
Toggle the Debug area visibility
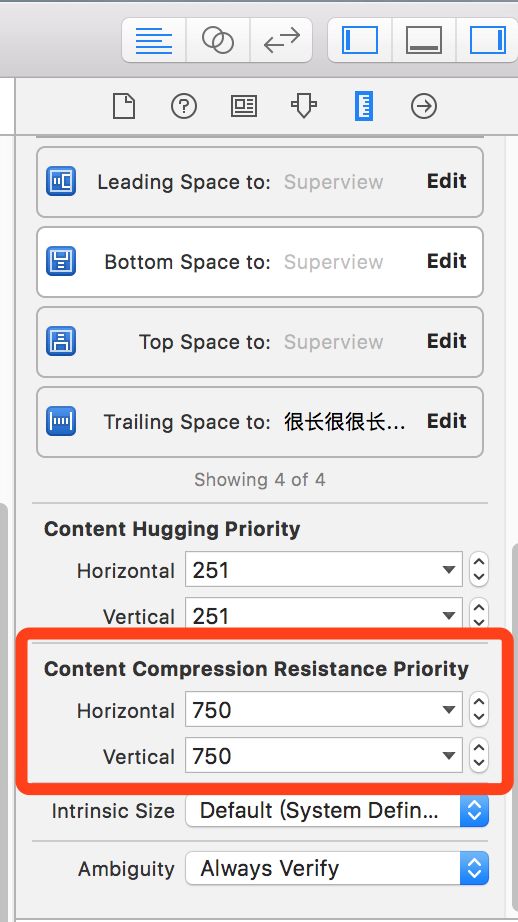click(x=424, y=40)
